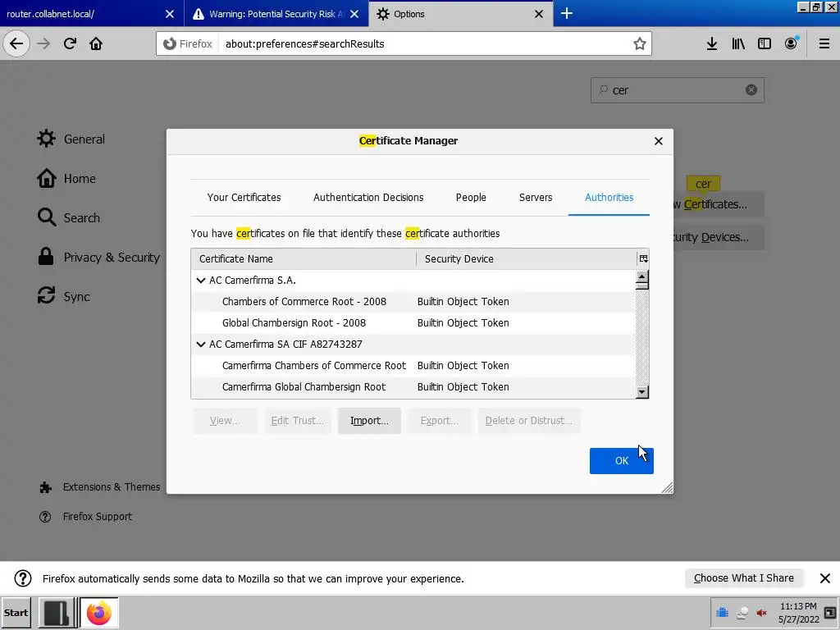
Task: Click the preferences search box
Action: 677,90
